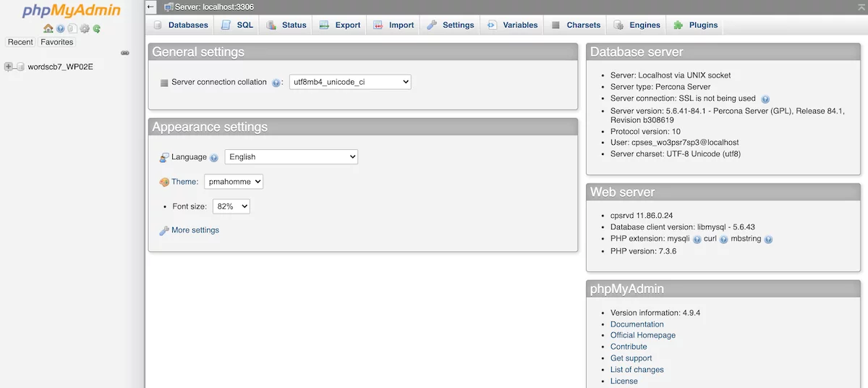Open the Documentation link
Screen dimensions: 868x388
pyautogui.click(x=637, y=324)
